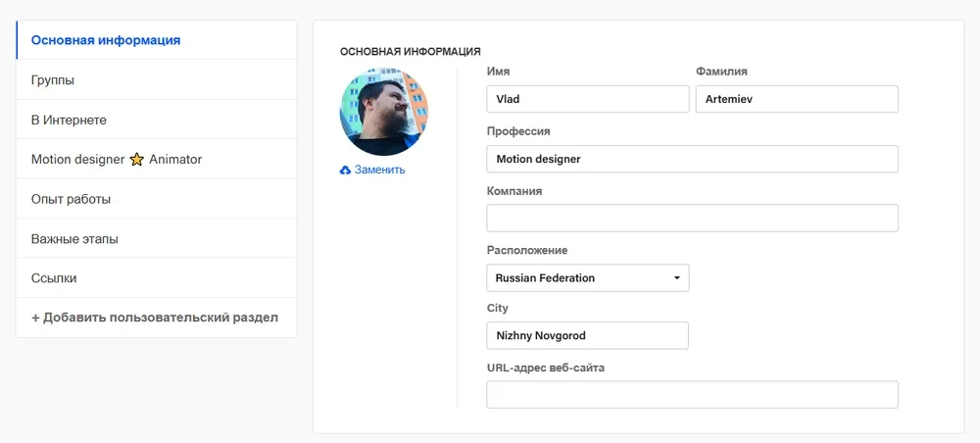Click the Заменить link to replace photo

[x=379, y=171]
